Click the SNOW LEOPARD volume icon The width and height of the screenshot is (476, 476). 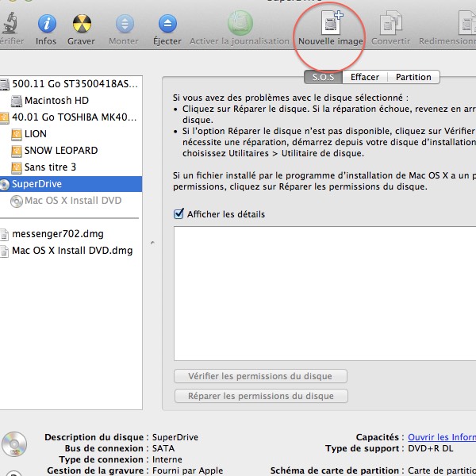click(17, 152)
